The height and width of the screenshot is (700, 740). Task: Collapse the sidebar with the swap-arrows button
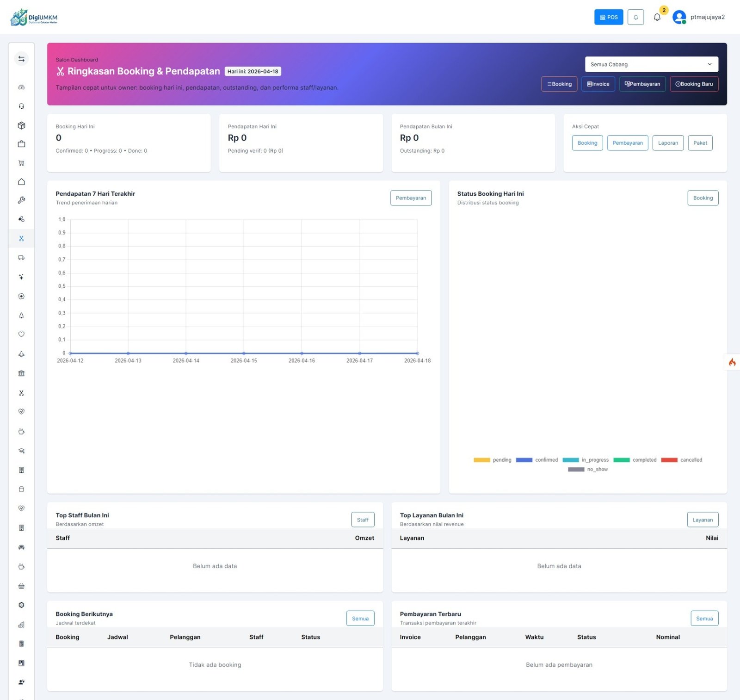21,59
